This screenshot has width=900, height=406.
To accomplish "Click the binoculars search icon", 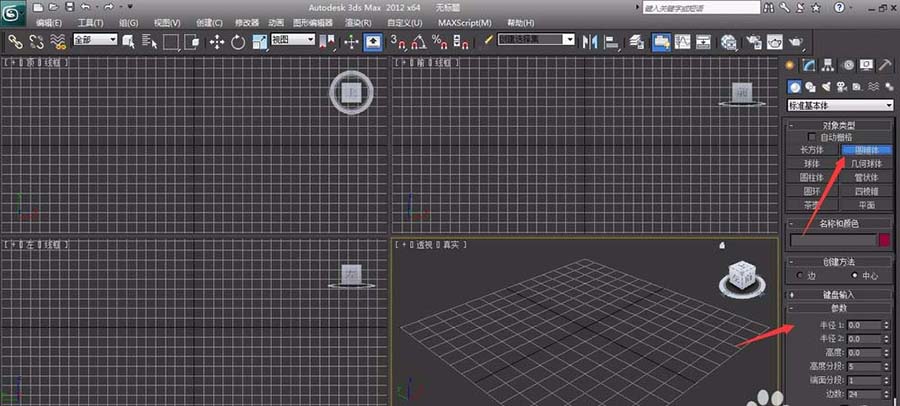I will pos(770,7).
